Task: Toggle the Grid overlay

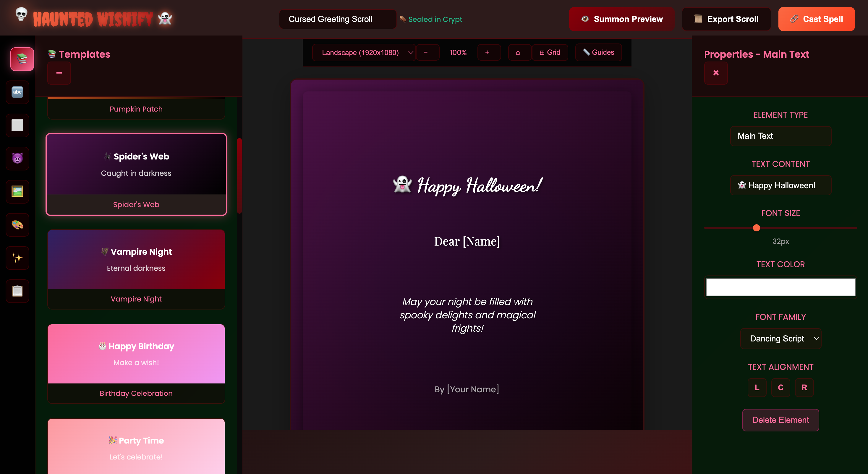Action: (550, 52)
